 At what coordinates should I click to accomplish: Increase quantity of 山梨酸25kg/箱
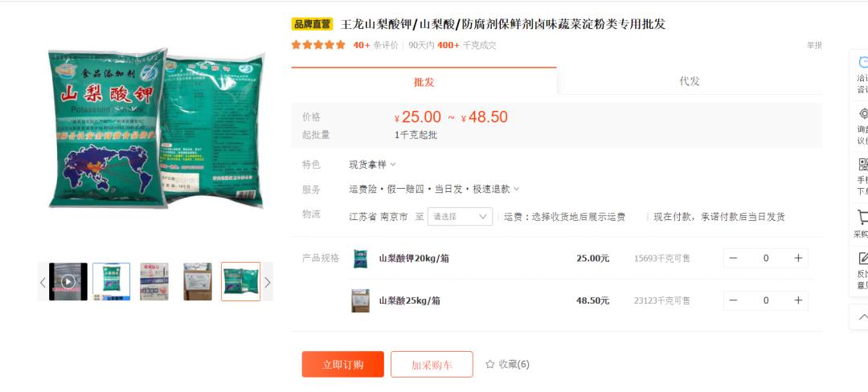click(x=798, y=300)
